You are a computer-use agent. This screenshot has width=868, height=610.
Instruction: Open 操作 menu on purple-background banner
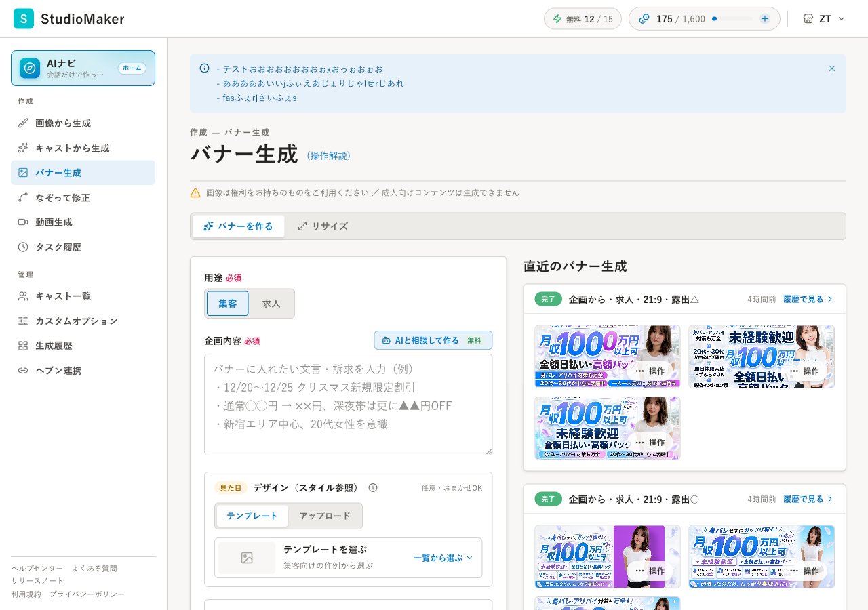(x=650, y=571)
